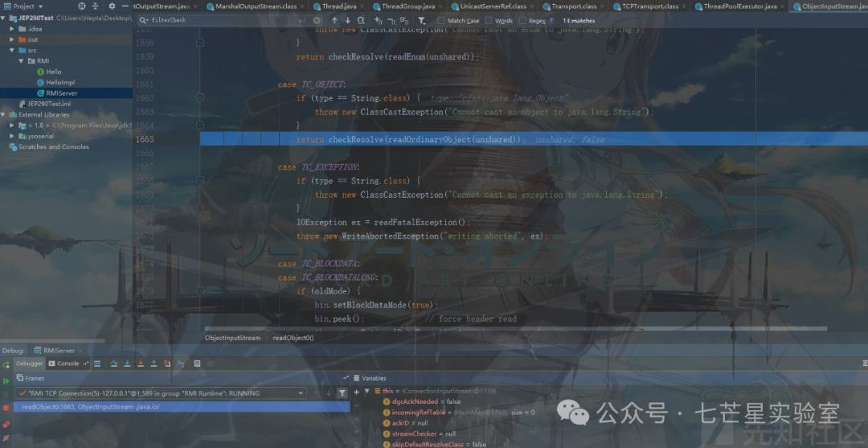Click Run to Cursor icon
868x448 pixels.
click(181, 364)
